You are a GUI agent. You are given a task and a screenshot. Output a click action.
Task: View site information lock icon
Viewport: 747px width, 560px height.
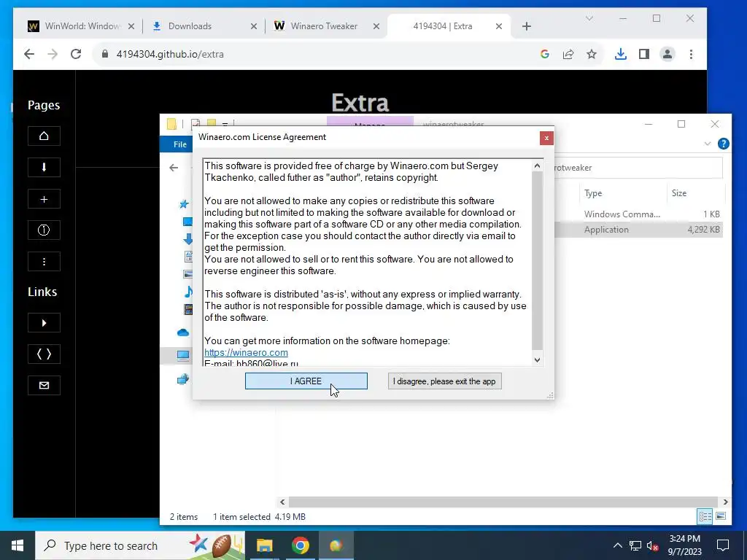[105, 54]
